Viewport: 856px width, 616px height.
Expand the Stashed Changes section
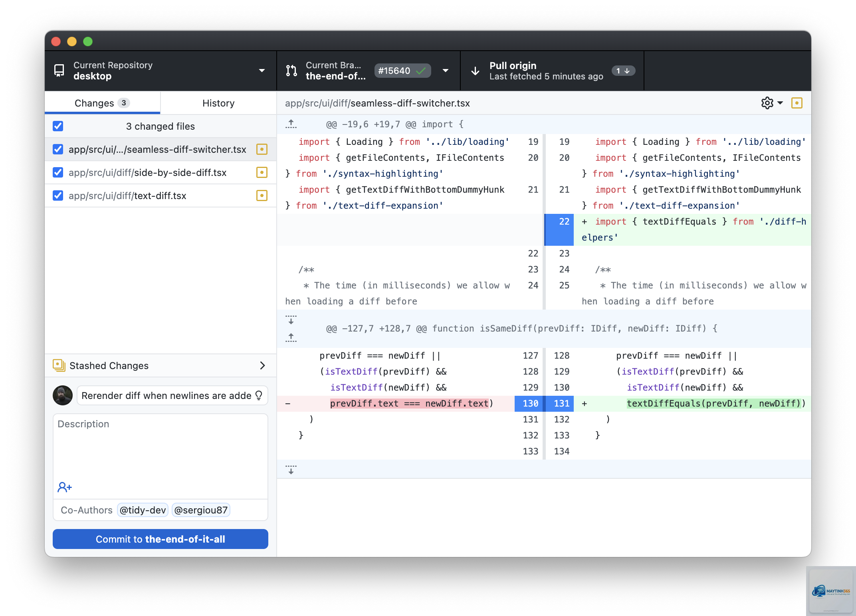(x=160, y=365)
